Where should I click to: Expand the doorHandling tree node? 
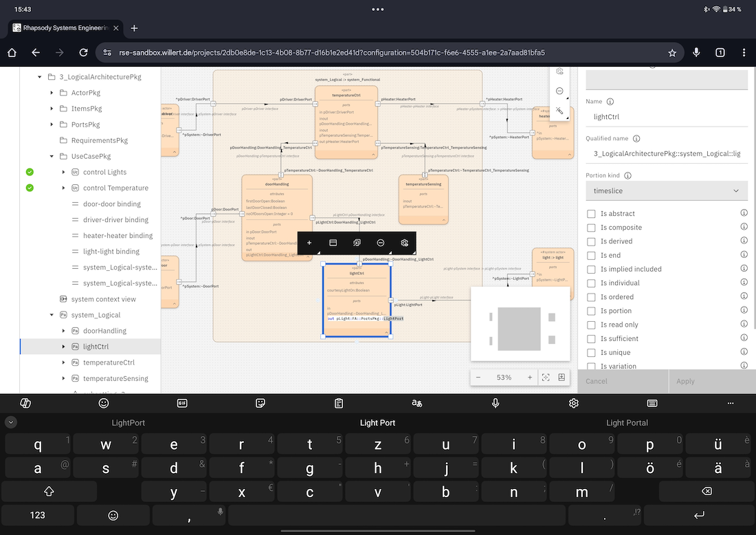63,331
